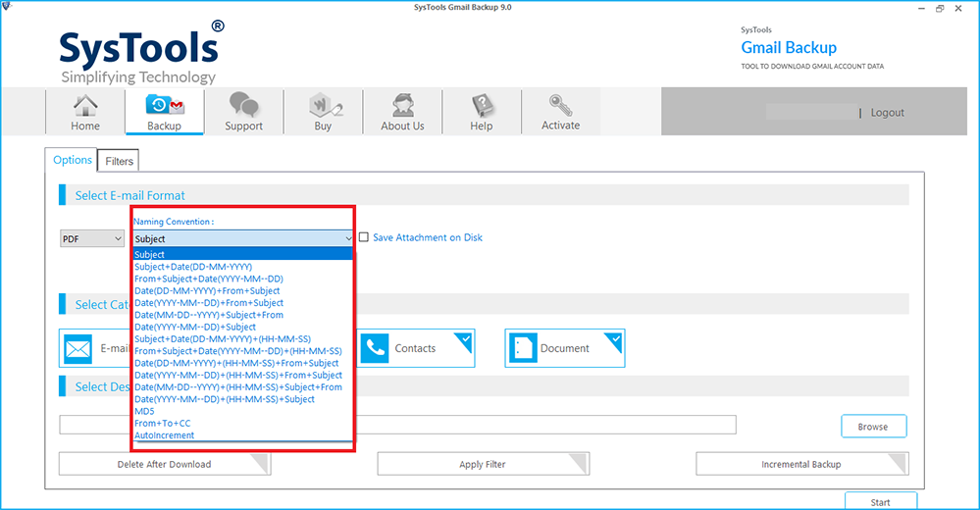
Task: Click the Logout link
Action: (x=887, y=113)
